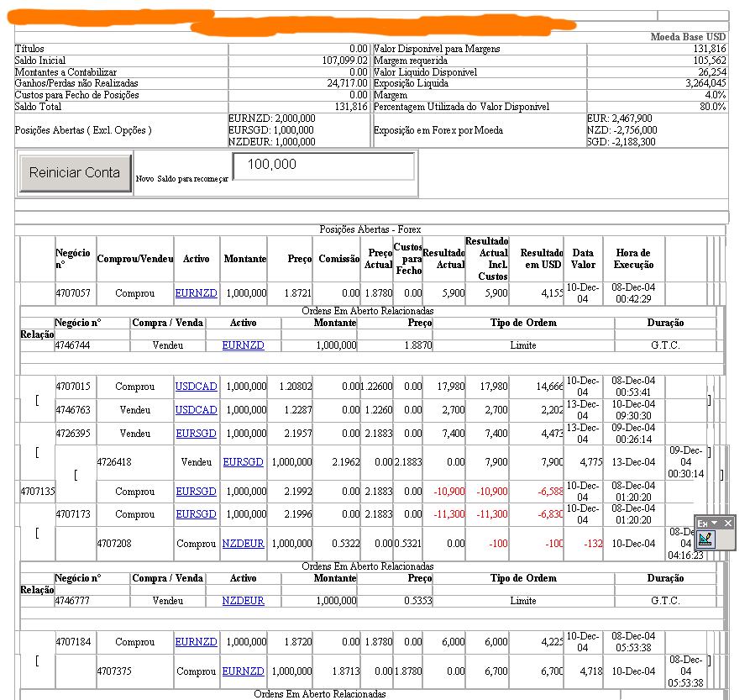This screenshot has height=700, width=750.
Task: Click the 'Comprou/Vendeu' column header
Action: (x=135, y=259)
